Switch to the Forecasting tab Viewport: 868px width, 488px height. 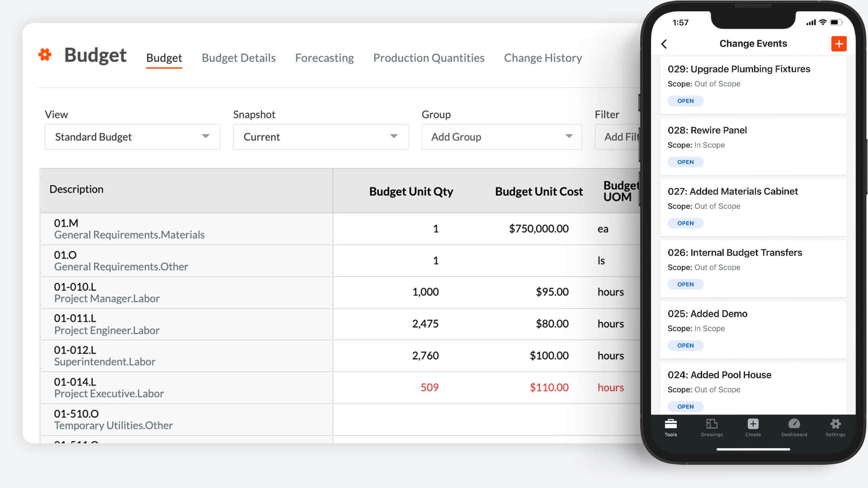point(324,57)
